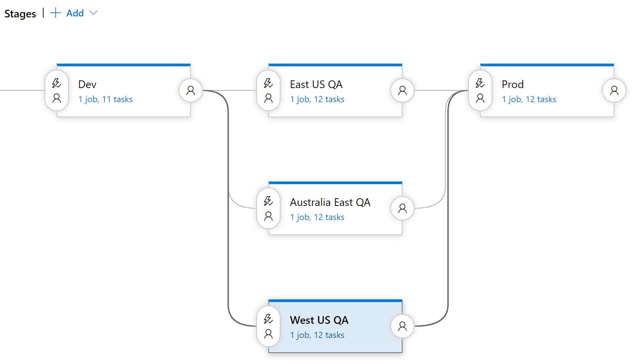Image resolution: width=633 pixels, height=364 pixels.
Task: Select the Australia East QA stage name
Action: 330,203
